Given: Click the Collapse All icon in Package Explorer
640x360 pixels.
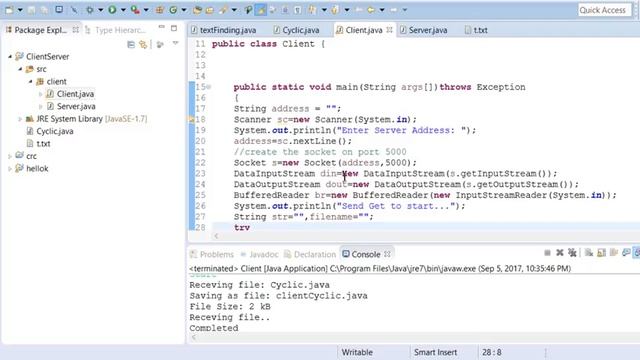Looking at the screenshot, I should [131, 44].
